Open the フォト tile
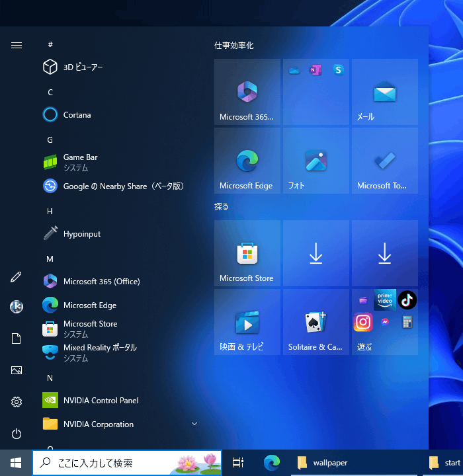Viewport: 463px width, 476px height. (x=316, y=161)
